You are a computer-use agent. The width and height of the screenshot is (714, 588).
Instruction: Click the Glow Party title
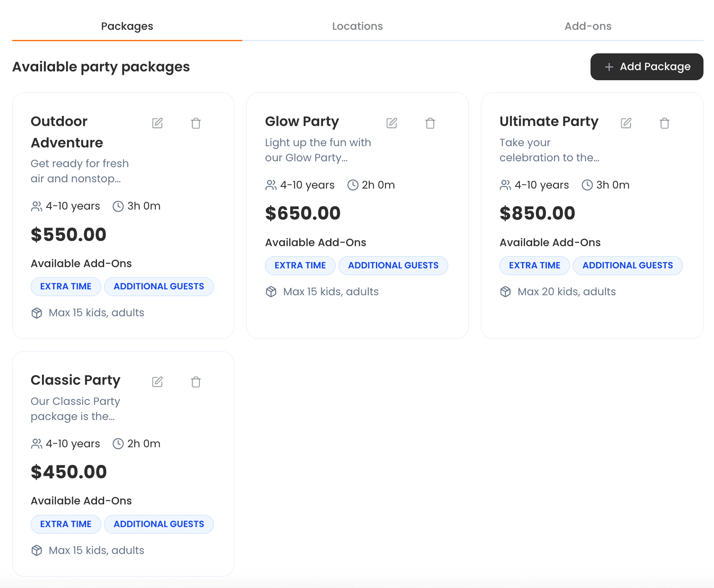pos(302,121)
